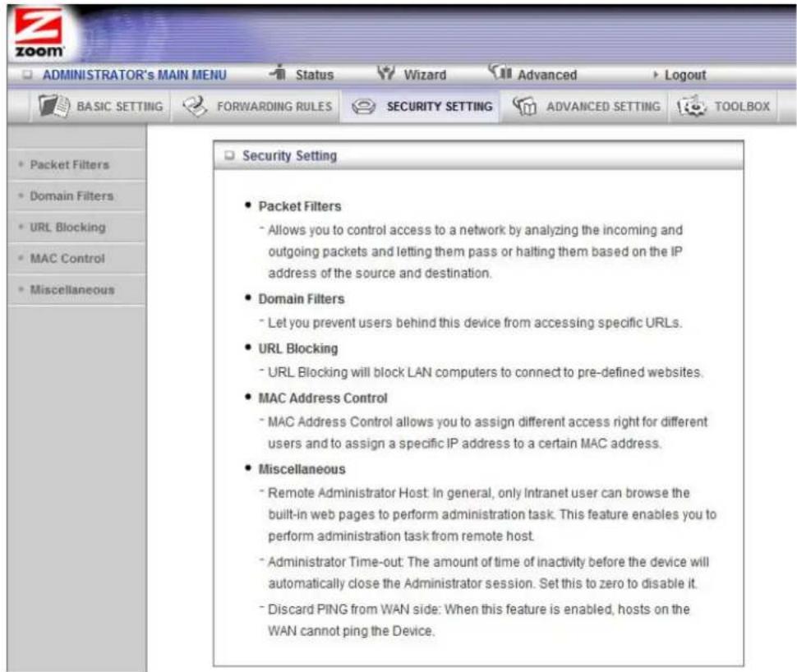Click the Zoom logo
Image resolution: width=797 pixels, height=672 pixels.
pos(39,33)
